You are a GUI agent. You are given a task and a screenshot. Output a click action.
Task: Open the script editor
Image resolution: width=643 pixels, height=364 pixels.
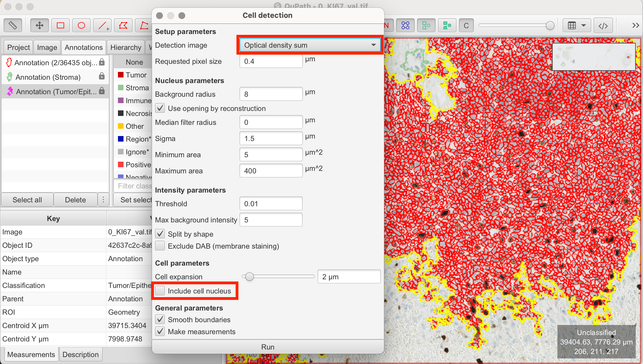pos(603,25)
